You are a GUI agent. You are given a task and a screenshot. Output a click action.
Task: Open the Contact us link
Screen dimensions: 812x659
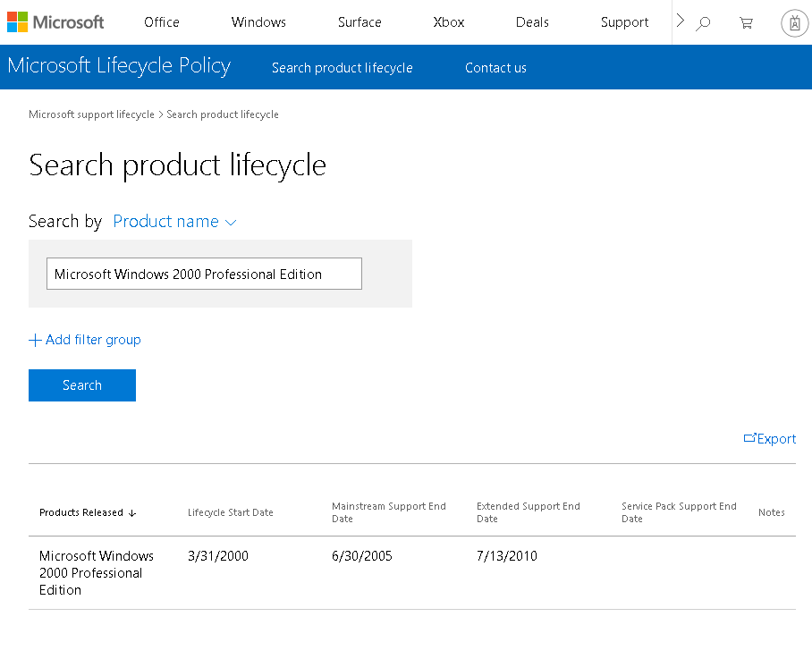point(495,68)
